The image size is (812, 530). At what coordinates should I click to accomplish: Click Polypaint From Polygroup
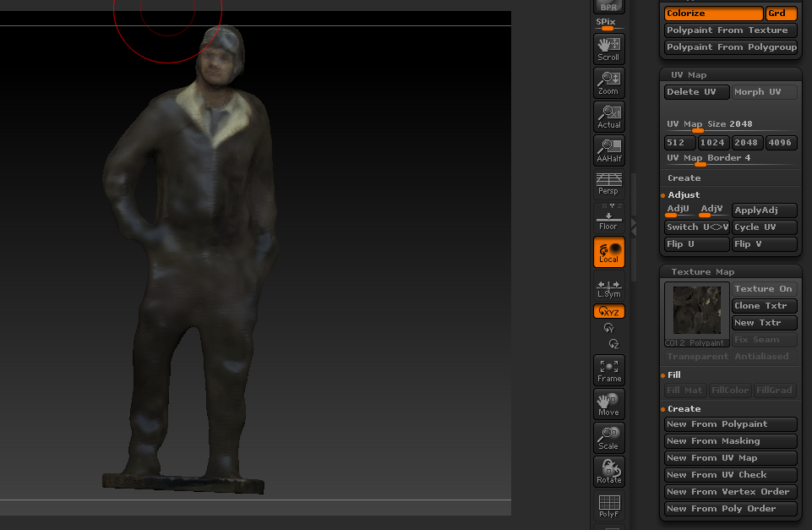(x=730, y=47)
